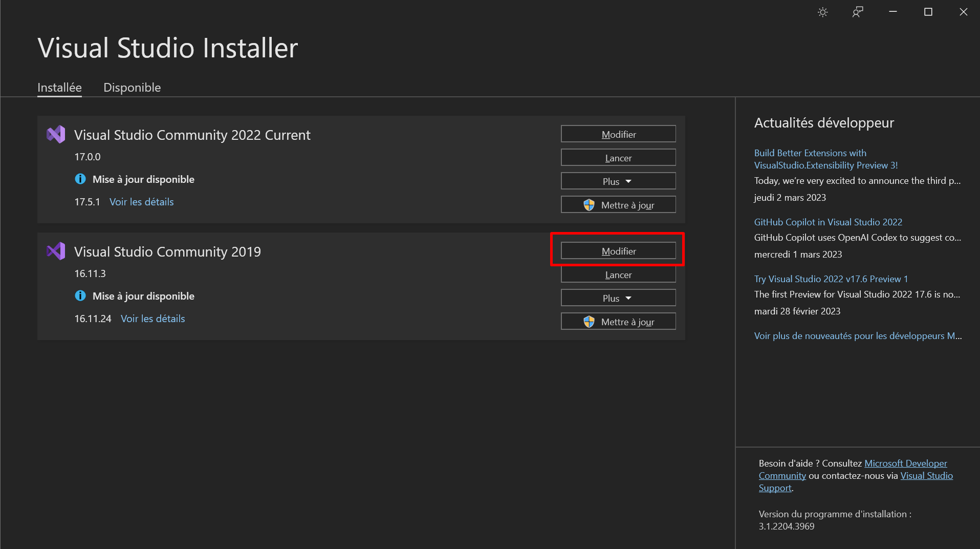Click Modifier for Visual Studio Community 2022
980x549 pixels.
618,134
